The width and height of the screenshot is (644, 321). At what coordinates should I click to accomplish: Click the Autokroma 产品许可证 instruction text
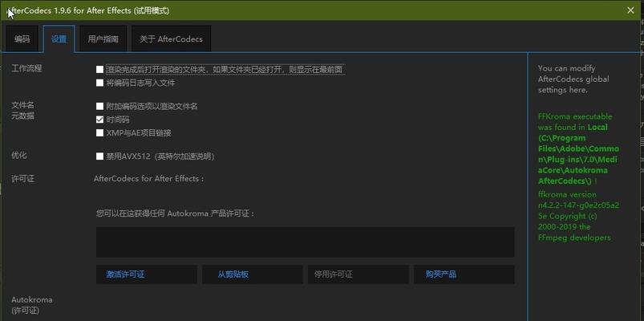[176, 213]
